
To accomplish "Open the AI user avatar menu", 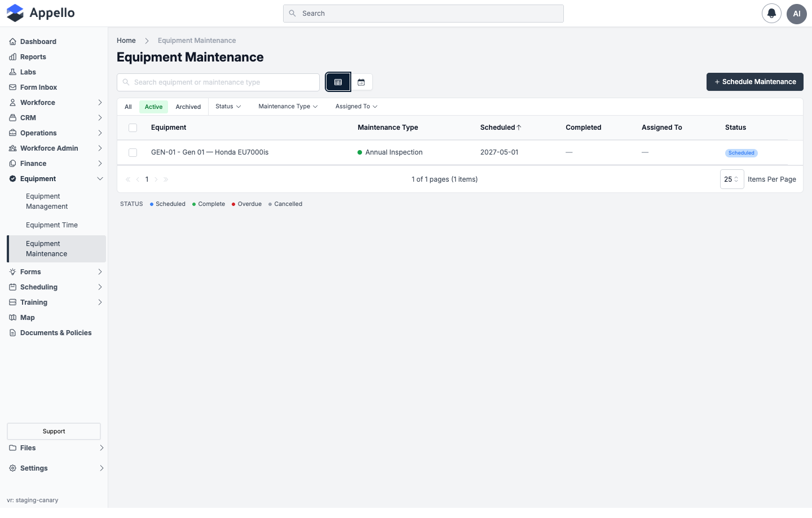I will (x=797, y=14).
